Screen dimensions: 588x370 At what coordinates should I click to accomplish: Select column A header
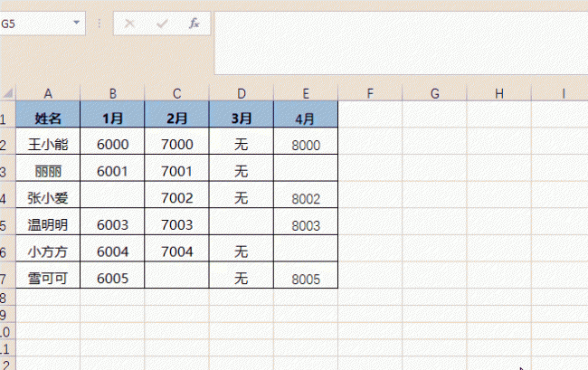click(48, 93)
